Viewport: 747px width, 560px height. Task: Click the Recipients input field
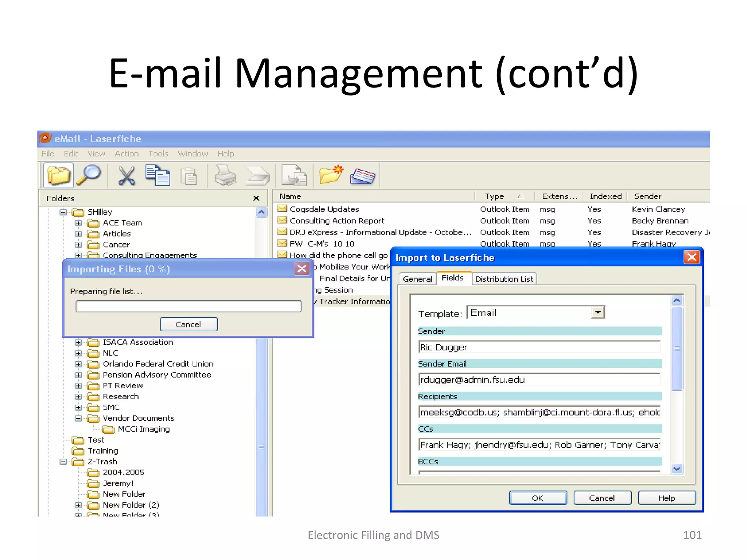pos(539,412)
